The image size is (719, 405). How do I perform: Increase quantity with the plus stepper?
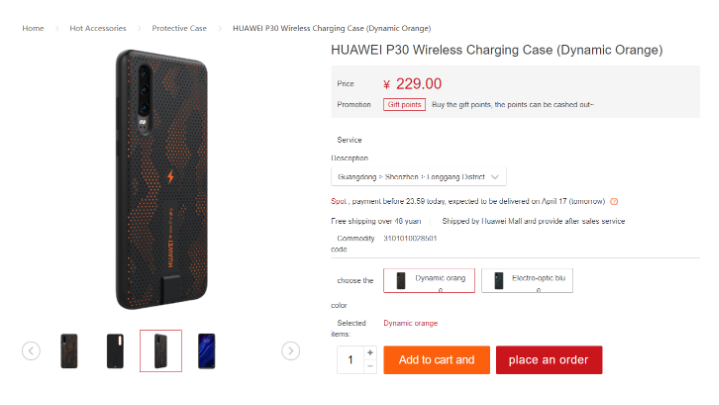[370, 353]
